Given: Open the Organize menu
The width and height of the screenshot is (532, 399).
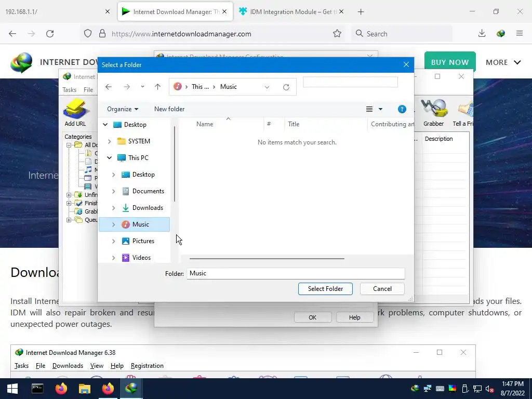Looking at the screenshot, I should pyautogui.click(x=123, y=109).
